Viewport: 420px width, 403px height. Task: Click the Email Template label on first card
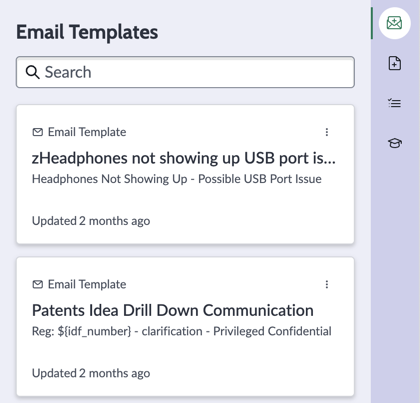click(87, 132)
